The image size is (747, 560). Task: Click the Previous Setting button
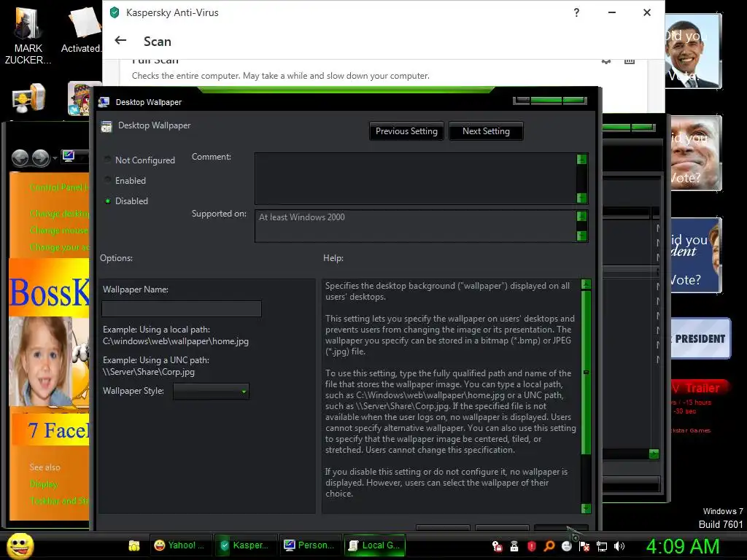pyautogui.click(x=406, y=131)
